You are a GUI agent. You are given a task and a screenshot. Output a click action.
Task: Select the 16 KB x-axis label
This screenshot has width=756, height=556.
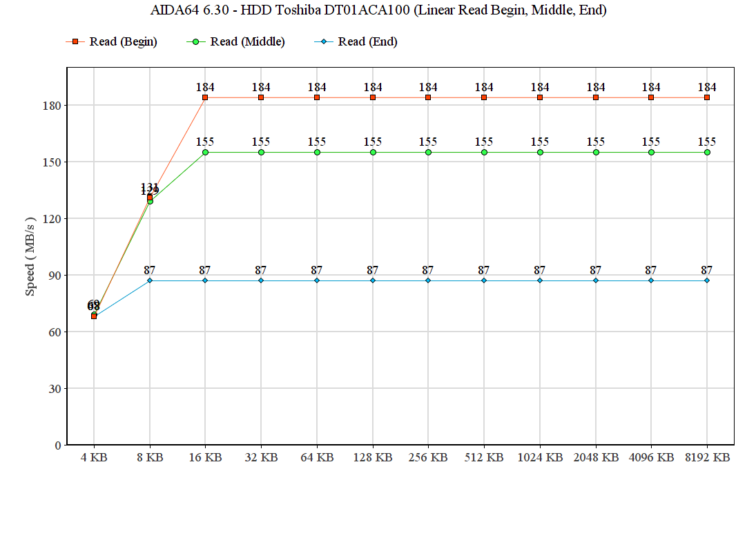coord(205,457)
